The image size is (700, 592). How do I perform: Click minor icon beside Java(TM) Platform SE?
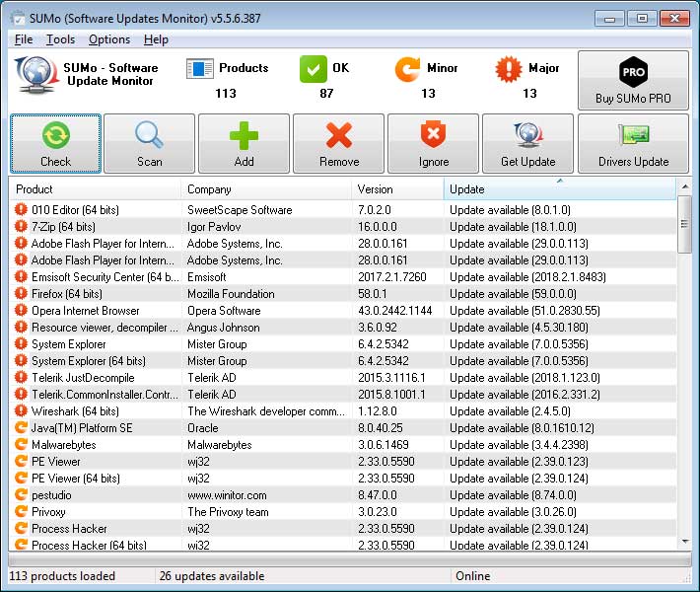(21, 427)
